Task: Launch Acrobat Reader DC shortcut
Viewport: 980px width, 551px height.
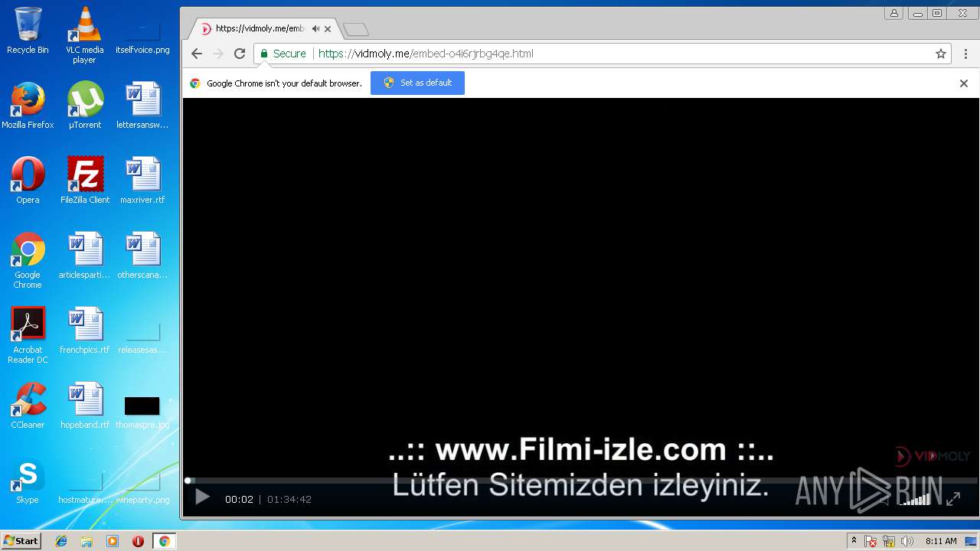Action: pyautogui.click(x=28, y=335)
